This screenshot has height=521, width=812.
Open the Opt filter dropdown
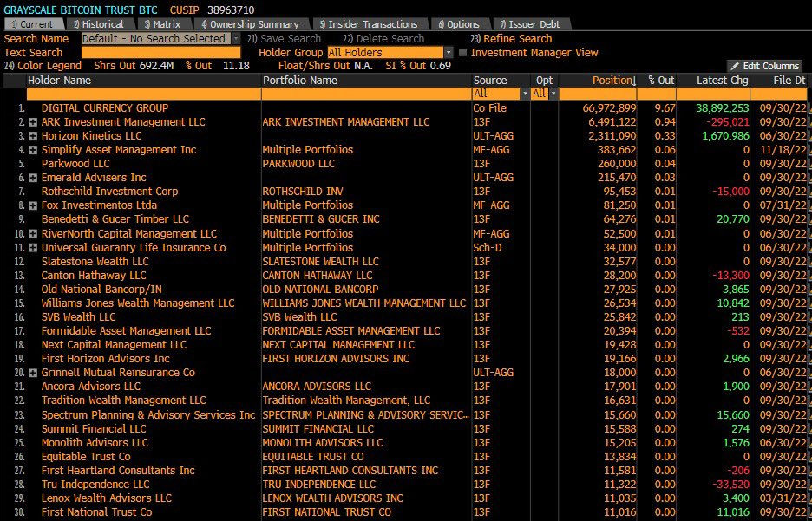click(553, 94)
